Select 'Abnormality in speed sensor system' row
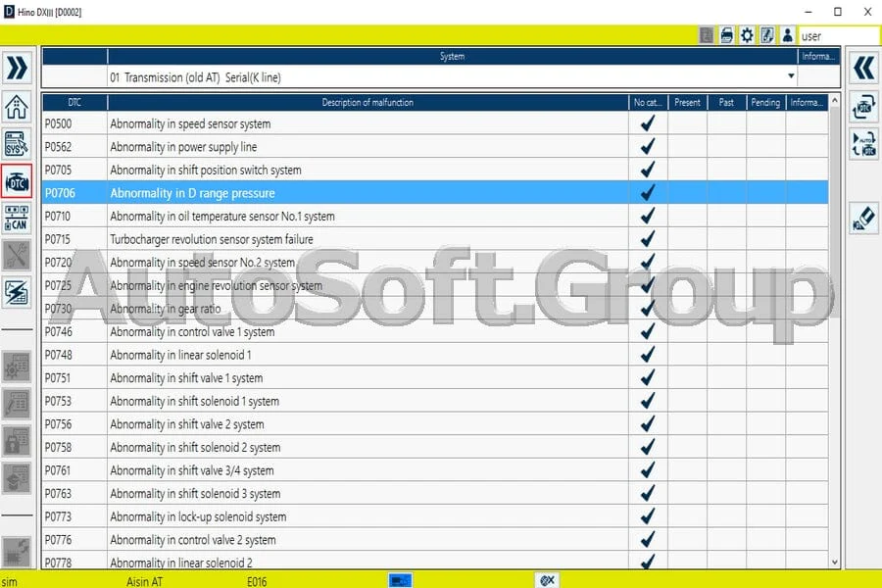Screen dimensions: 882x588 (435, 123)
